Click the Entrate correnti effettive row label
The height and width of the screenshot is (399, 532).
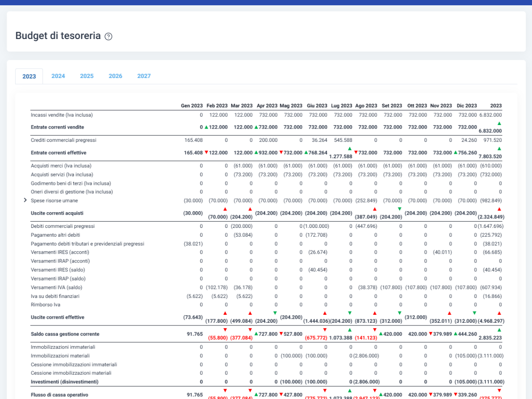pos(59,153)
